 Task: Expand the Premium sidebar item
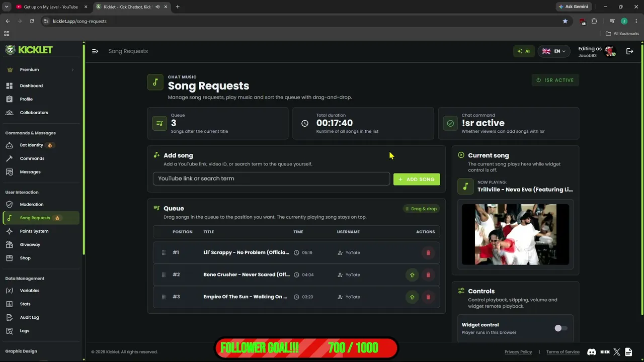pos(40,70)
